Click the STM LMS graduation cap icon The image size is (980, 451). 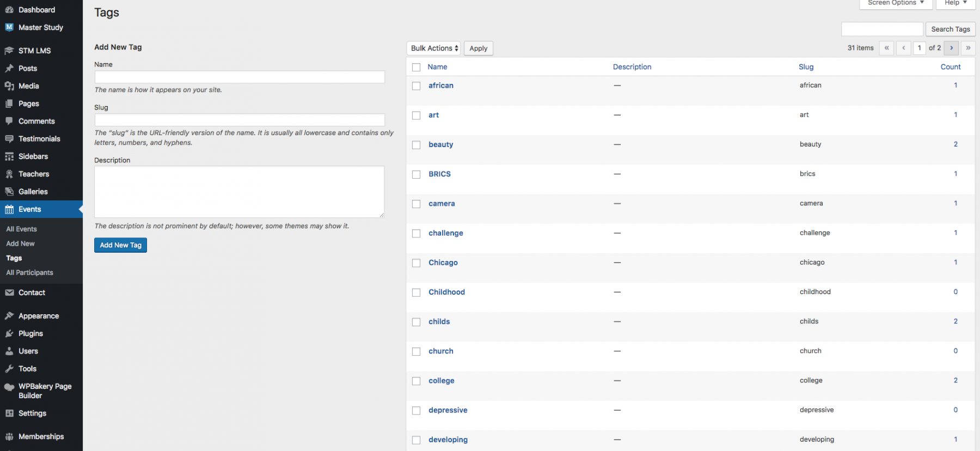click(x=9, y=51)
